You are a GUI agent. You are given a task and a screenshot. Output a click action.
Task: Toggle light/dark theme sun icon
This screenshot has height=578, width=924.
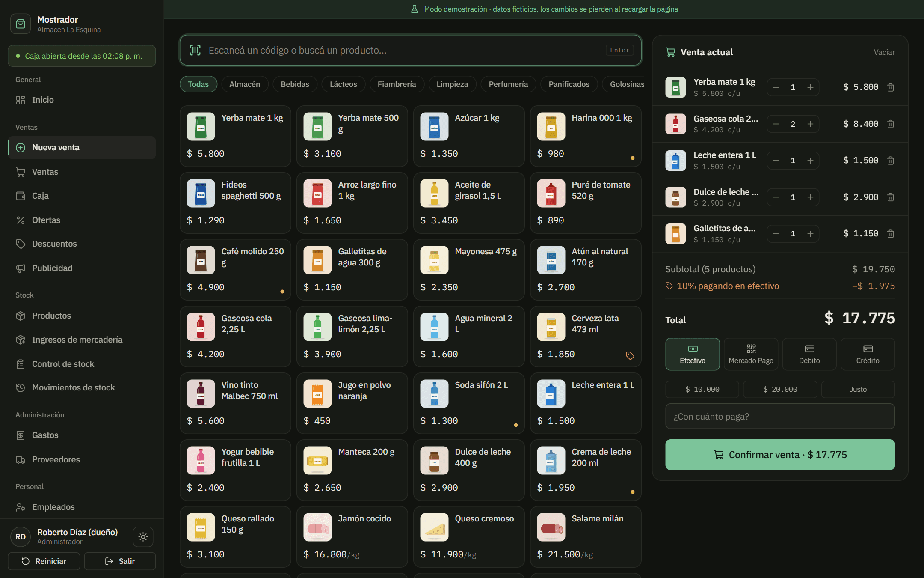[143, 536]
